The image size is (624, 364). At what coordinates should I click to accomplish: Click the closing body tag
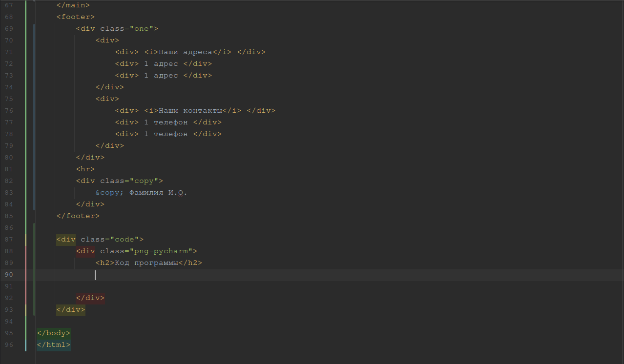tap(54, 333)
